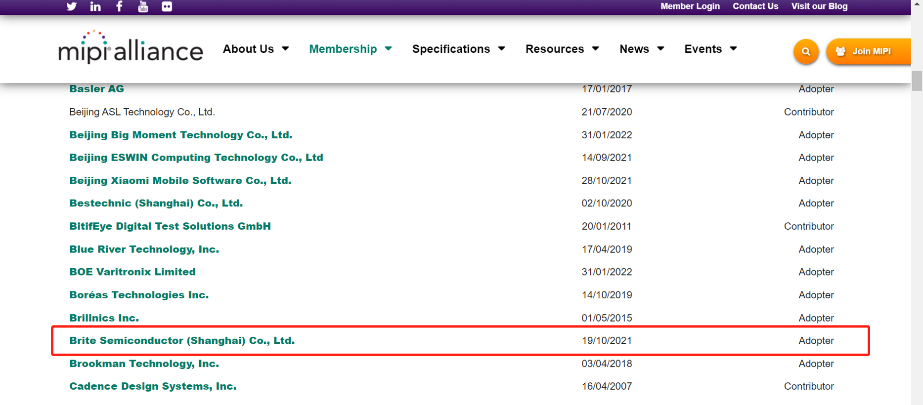Open the Events menu
This screenshot has height=405, width=923.
pyautogui.click(x=710, y=49)
